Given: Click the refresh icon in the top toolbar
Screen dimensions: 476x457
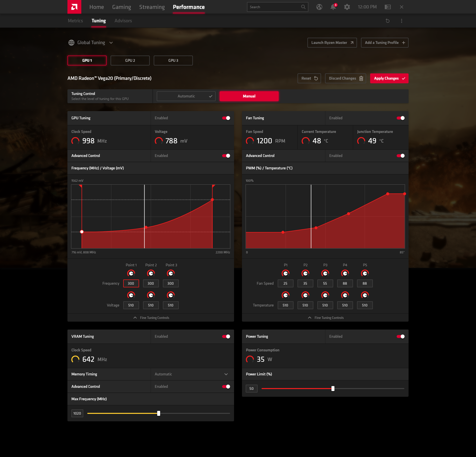Looking at the screenshot, I should [387, 20].
